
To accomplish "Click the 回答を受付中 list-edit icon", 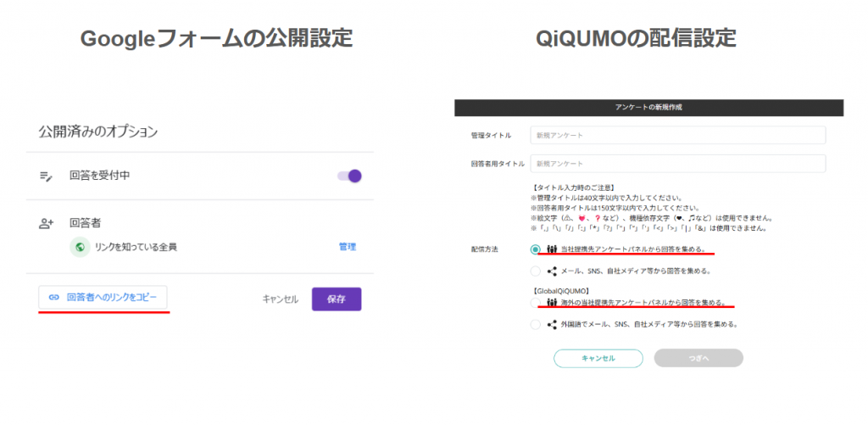I will [46, 176].
